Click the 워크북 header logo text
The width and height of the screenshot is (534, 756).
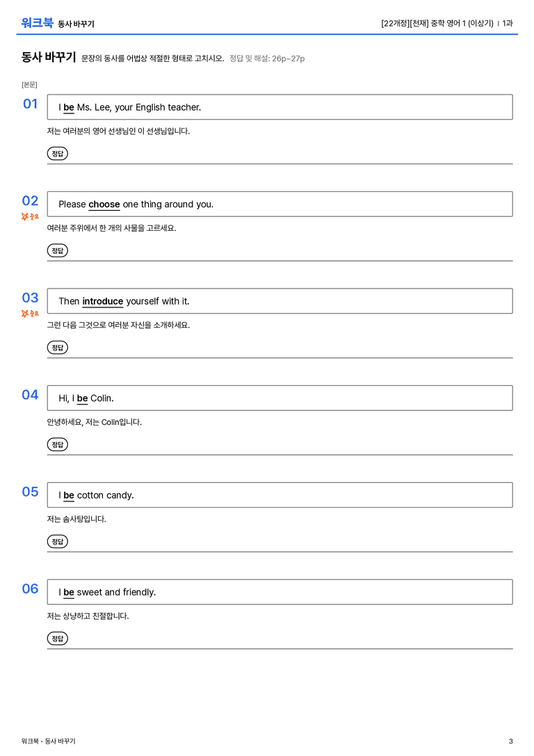pos(37,23)
